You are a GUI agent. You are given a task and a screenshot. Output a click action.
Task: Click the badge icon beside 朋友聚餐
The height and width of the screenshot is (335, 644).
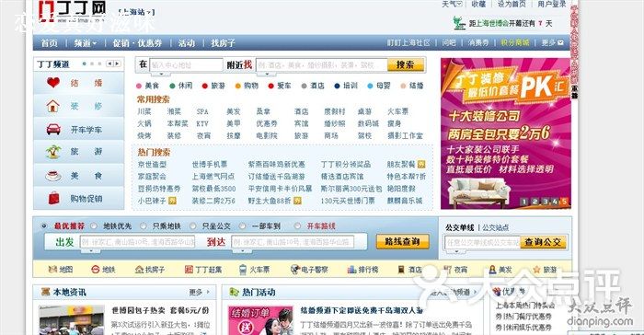(x=421, y=165)
